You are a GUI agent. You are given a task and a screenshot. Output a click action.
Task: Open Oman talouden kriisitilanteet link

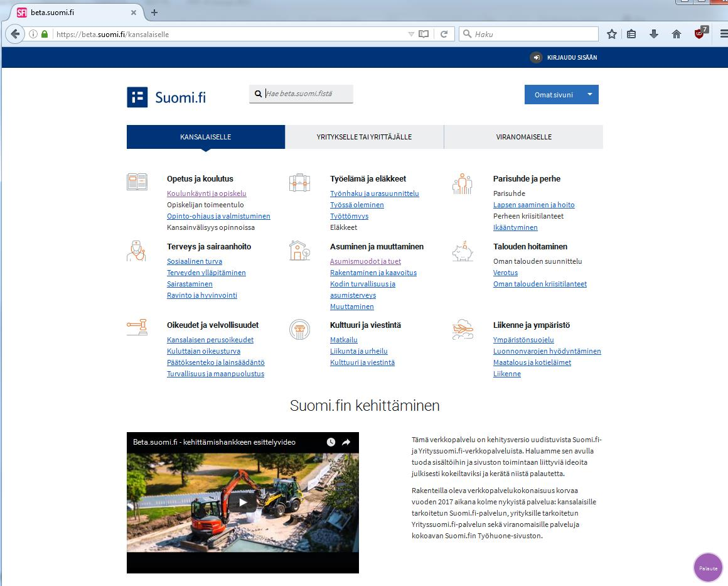pyautogui.click(x=540, y=284)
